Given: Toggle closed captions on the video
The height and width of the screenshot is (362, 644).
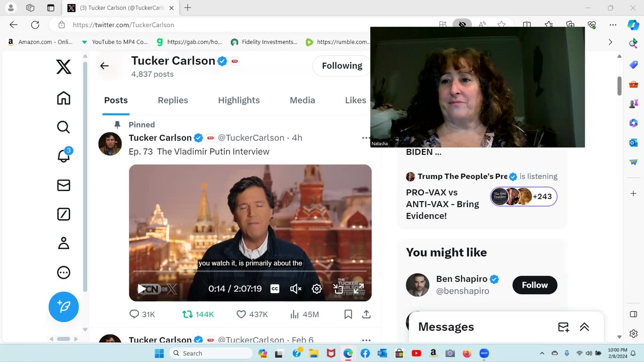Looking at the screenshot, I should pos(275,289).
